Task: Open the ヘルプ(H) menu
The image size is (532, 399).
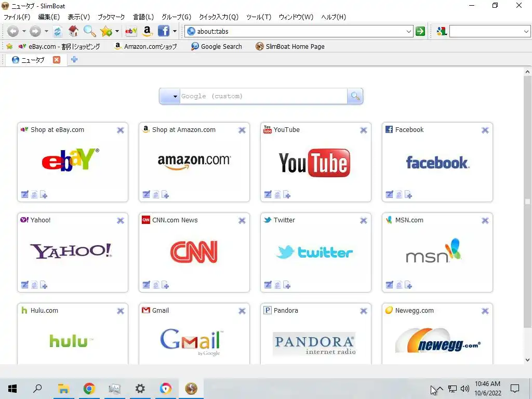Action: pos(334,17)
